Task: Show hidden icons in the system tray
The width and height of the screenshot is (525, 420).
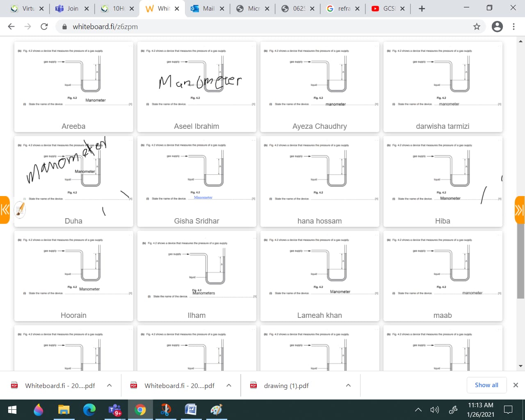Action: click(418, 409)
